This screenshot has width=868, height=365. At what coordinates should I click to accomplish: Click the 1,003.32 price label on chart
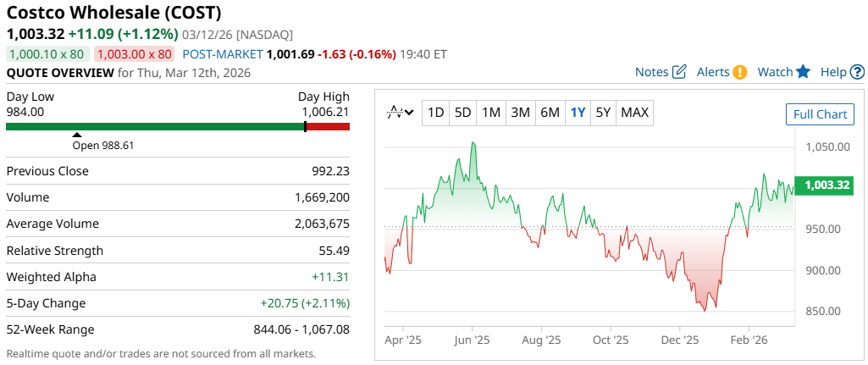(x=826, y=185)
